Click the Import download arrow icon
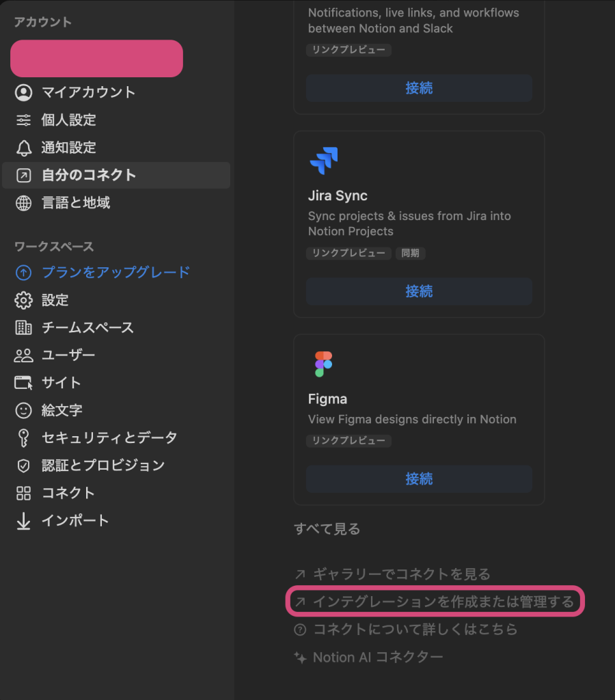 [x=24, y=521]
